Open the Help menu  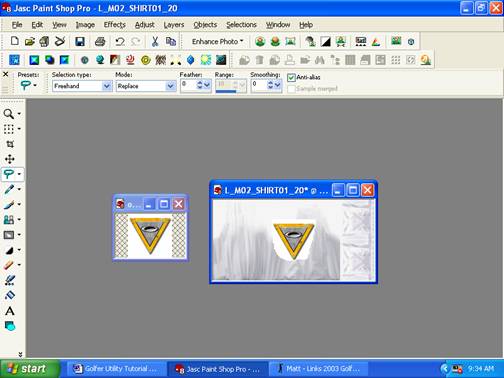pyautogui.click(x=306, y=25)
